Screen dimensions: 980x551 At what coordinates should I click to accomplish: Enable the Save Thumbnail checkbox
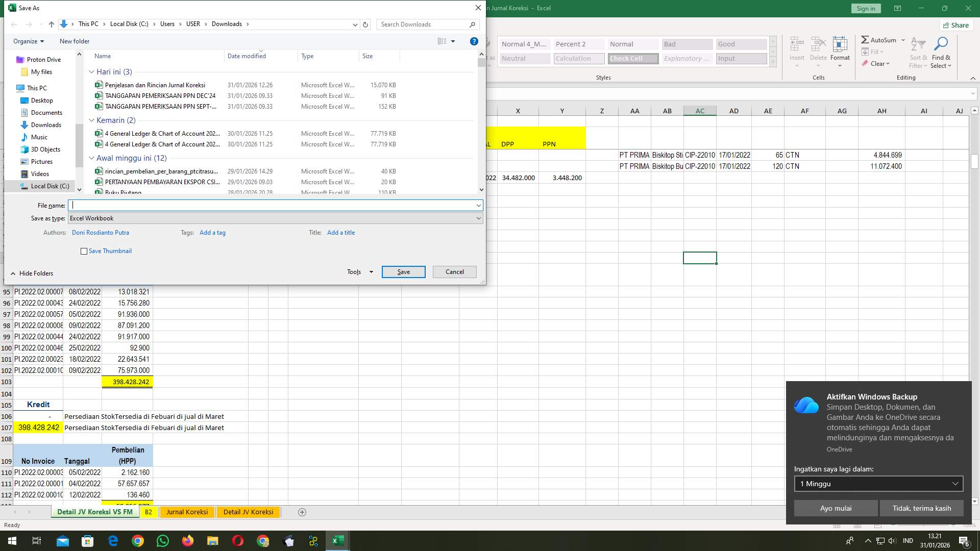84,251
